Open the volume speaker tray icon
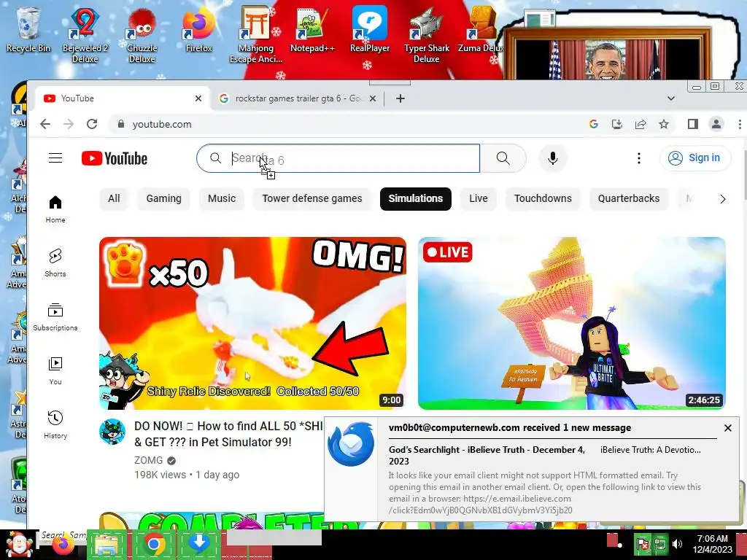Image resolution: width=747 pixels, height=560 pixels. 677,544
